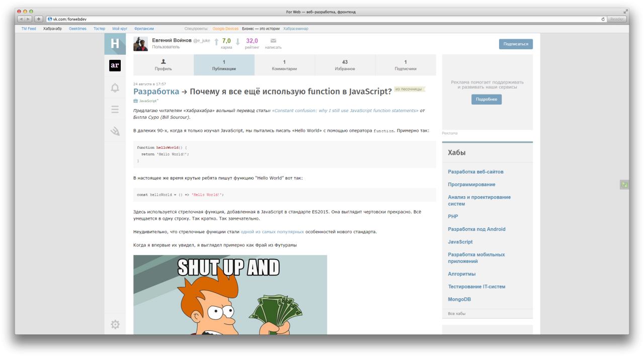The image size is (644, 356).
Task: Click the 32,0 рейтинг value
Action: point(252,41)
